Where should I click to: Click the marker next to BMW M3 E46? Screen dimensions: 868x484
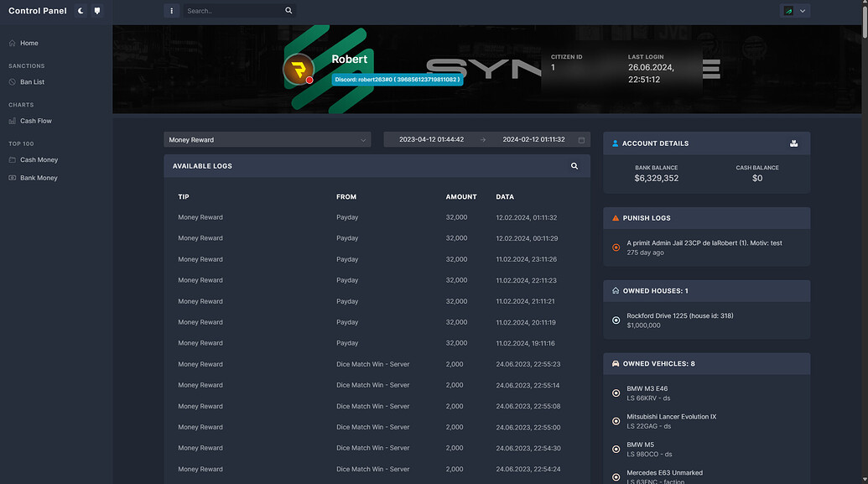click(617, 392)
